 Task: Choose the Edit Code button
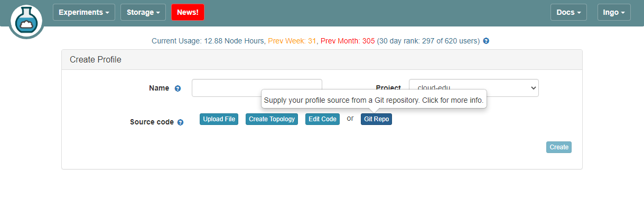click(x=322, y=119)
